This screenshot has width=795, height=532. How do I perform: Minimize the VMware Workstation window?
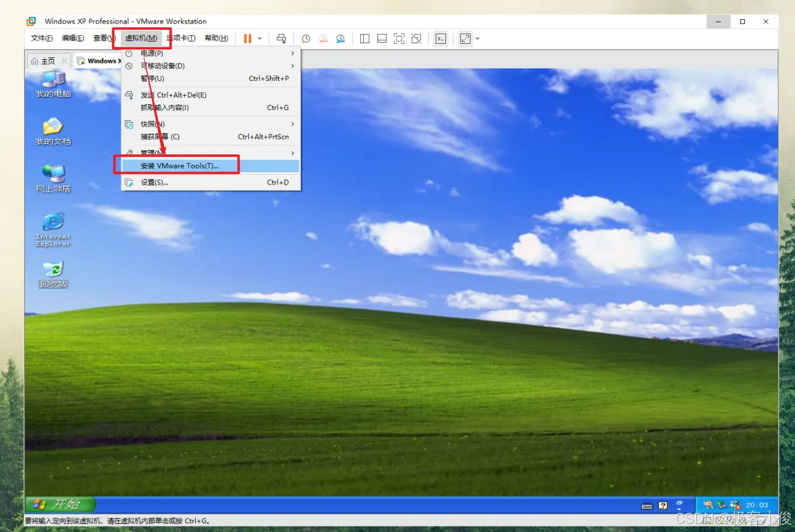[720, 22]
